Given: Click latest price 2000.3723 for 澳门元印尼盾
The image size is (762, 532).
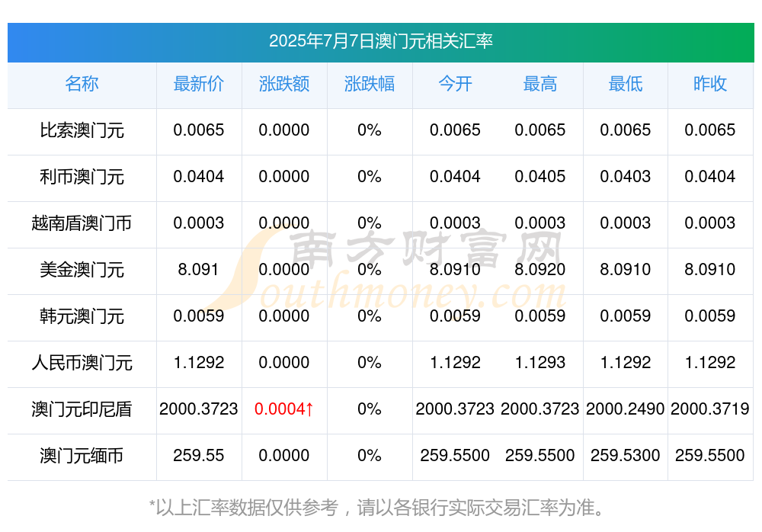Looking at the screenshot, I should click(199, 409).
